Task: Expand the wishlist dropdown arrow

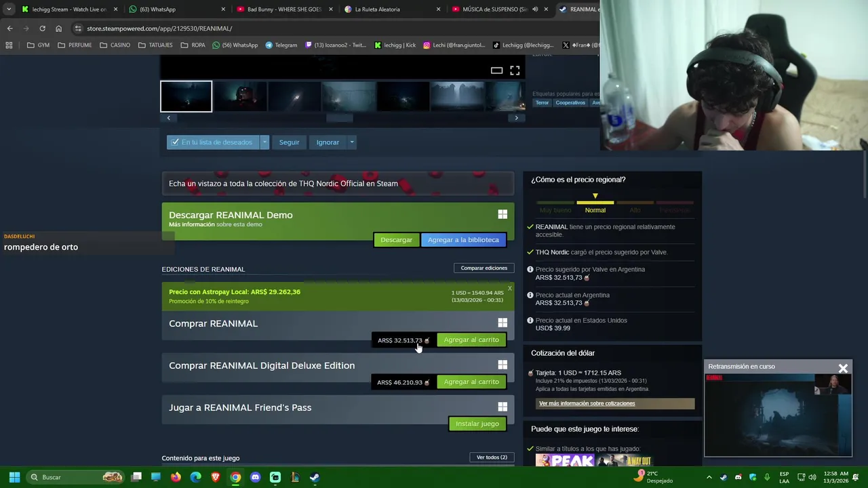Action: click(x=264, y=142)
